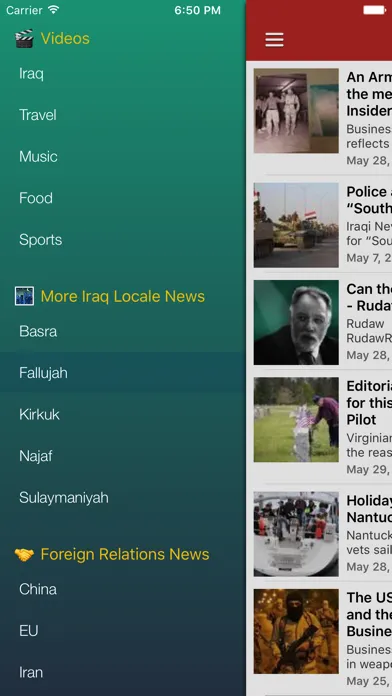Open the 'The US' headline article
Screen dimensions: 392x696
tap(369, 614)
